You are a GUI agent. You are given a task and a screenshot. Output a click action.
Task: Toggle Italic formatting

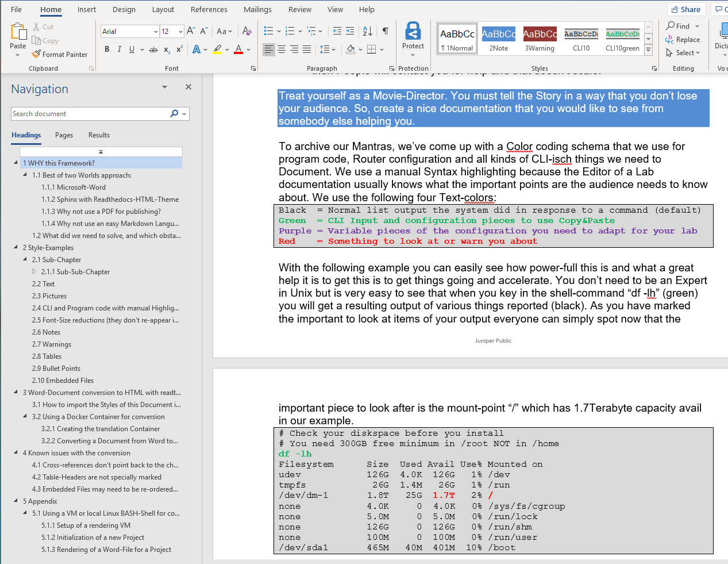pyautogui.click(x=120, y=49)
